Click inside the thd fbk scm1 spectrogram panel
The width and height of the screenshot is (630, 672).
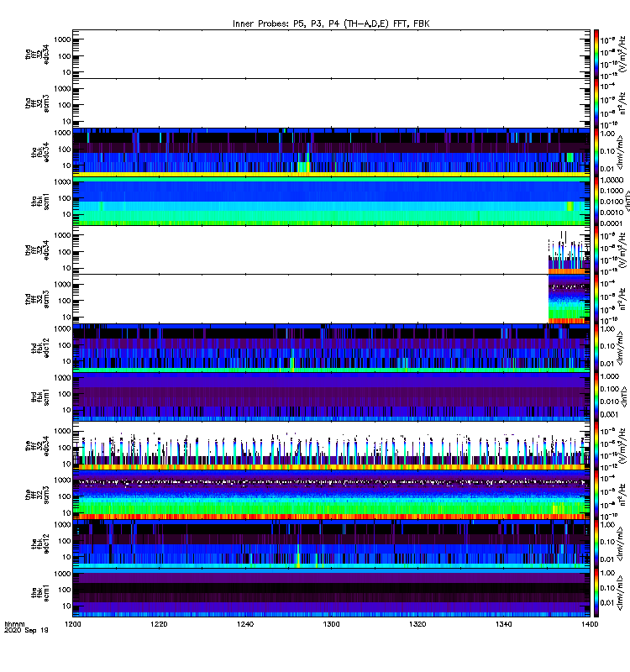pyautogui.click(x=331, y=396)
